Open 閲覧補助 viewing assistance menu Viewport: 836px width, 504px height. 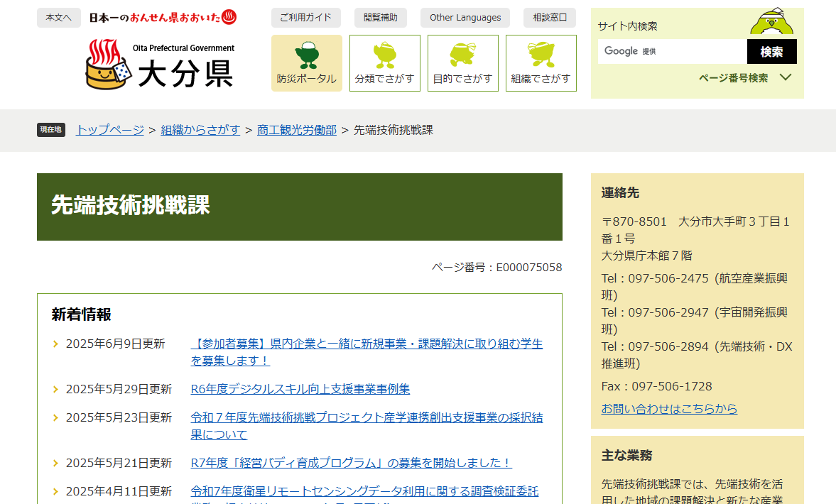tap(380, 18)
